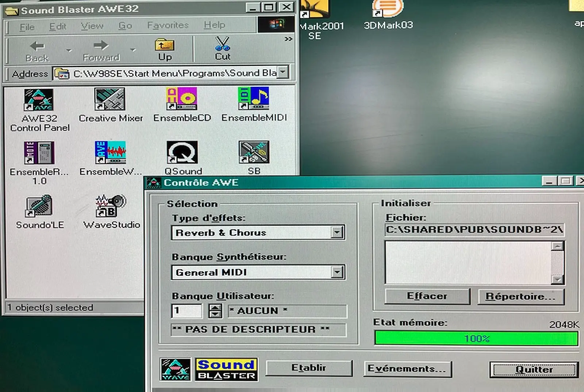Screen dimensions: 584x392
Task: Decrease the Banque Utilisateur number
Action: pos(215,315)
